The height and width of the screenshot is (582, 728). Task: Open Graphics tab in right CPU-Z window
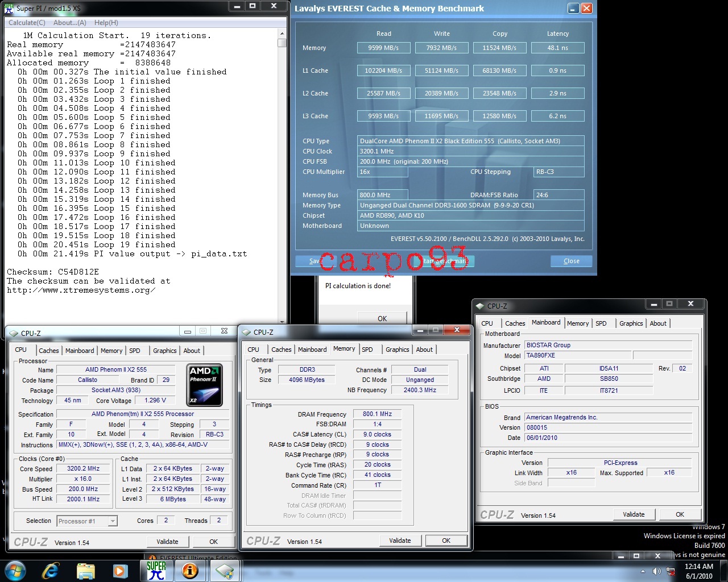631,323
